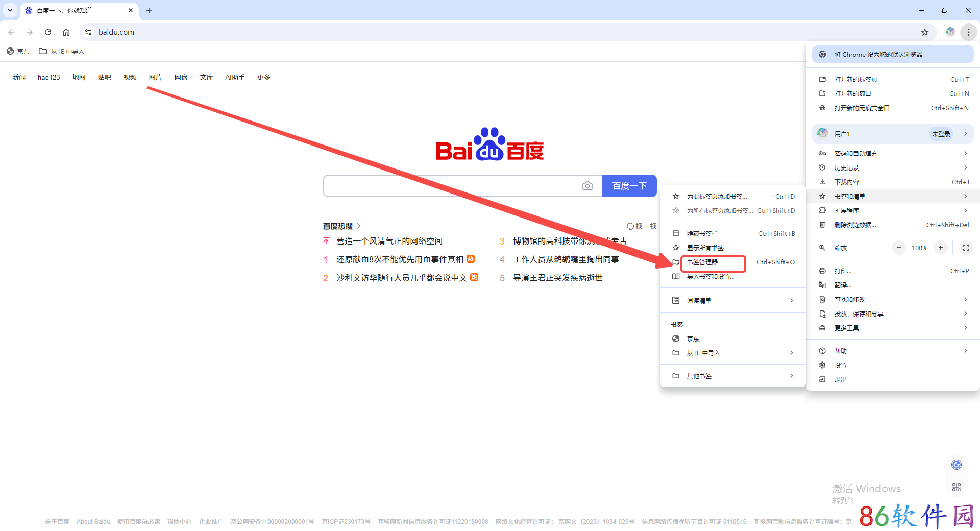
Task: Open 帮助中心 footer link
Action: [180, 522]
